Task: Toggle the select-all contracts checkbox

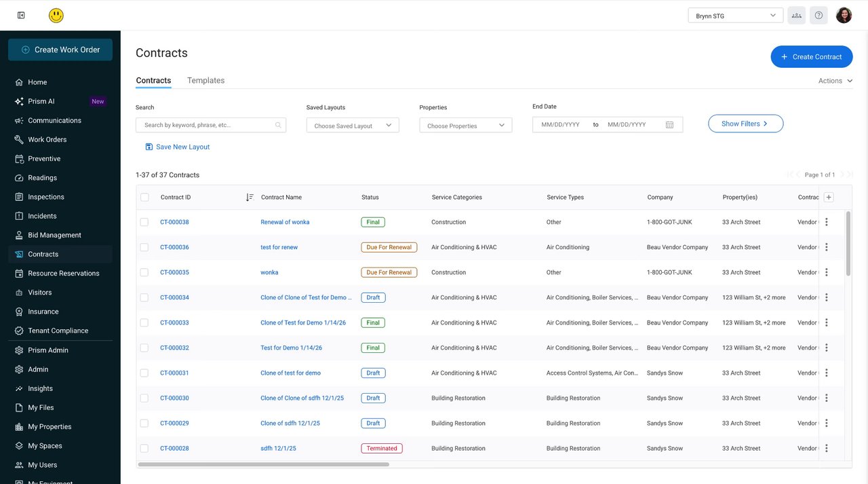Action: pos(144,198)
